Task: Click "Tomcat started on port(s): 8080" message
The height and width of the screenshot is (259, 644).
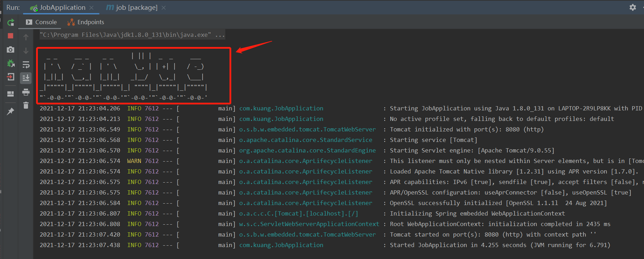Action: point(493,234)
